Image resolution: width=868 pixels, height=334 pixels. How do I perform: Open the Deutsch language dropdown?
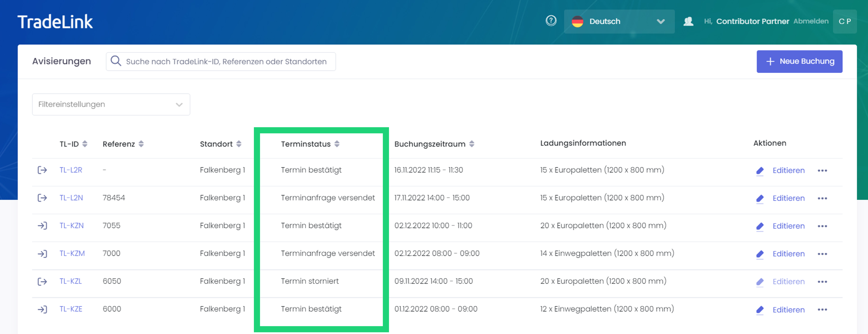619,22
